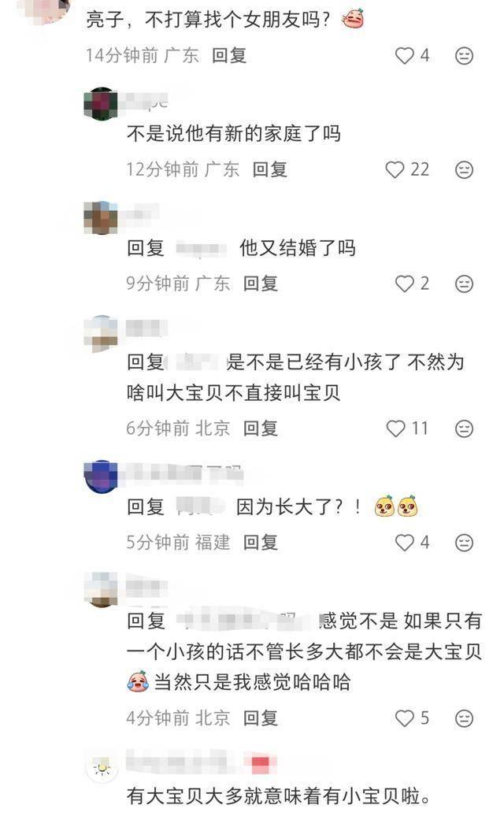Like the '因为长大了' comment from 福建
The height and width of the screenshot is (816, 504).
tap(405, 542)
